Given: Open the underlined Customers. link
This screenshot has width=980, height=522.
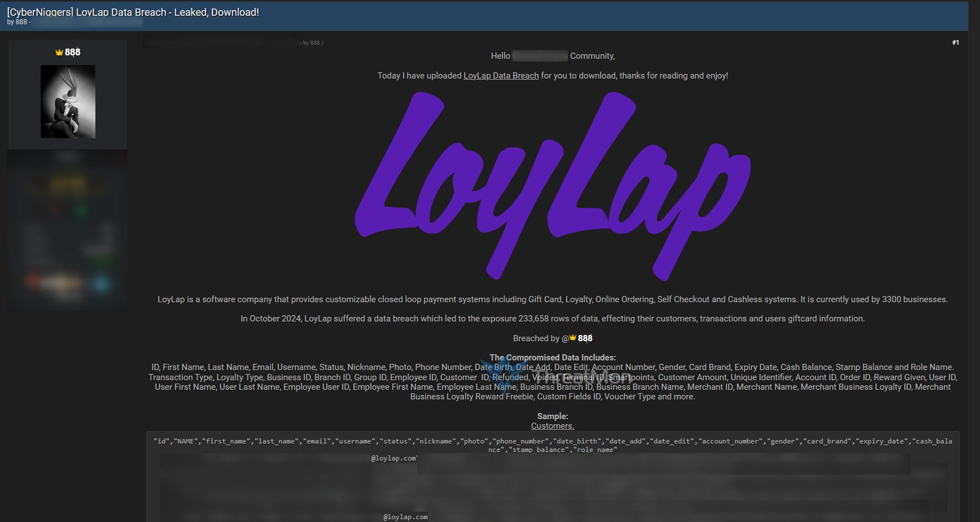Looking at the screenshot, I should point(553,426).
